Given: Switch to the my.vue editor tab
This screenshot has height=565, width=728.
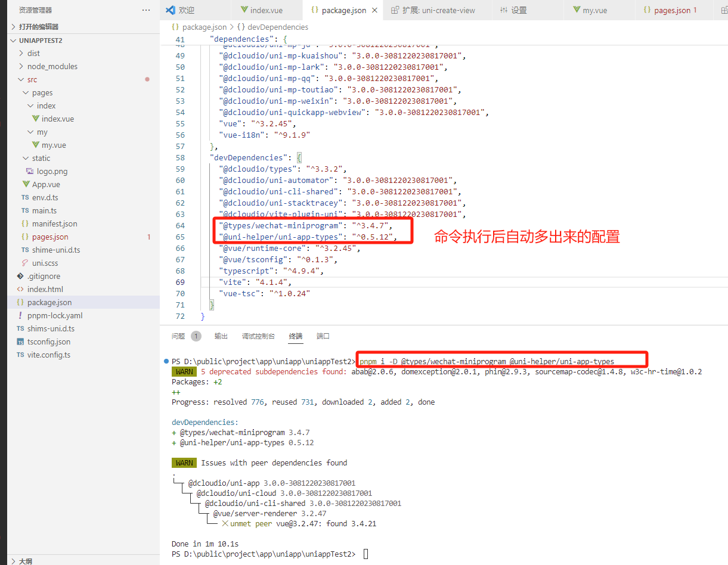Looking at the screenshot, I should (595, 10).
